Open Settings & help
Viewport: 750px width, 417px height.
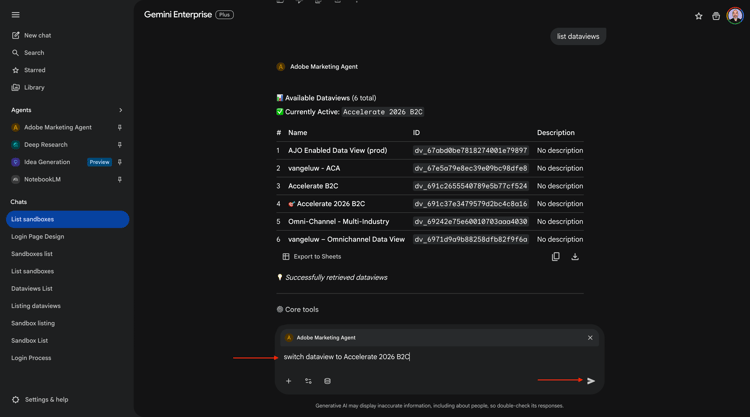[40, 399]
